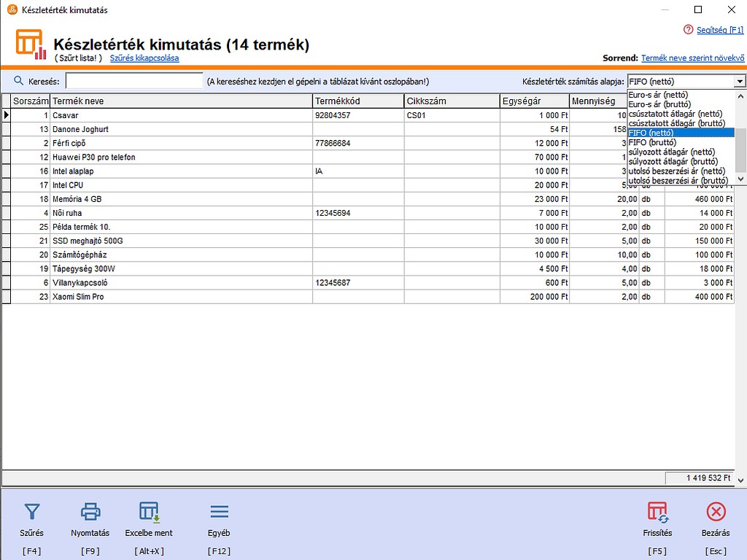Select 'utolsó beszerzési ár (bruttó)' option

click(x=678, y=180)
